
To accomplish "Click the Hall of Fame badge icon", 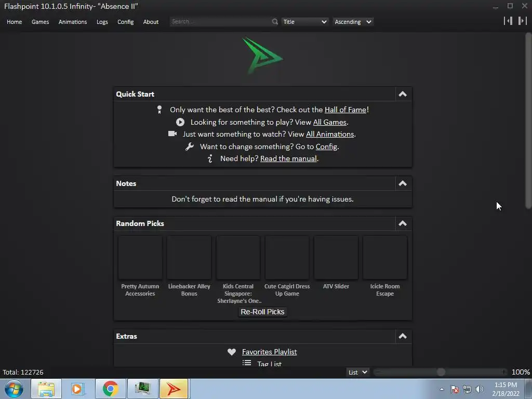I will point(159,110).
